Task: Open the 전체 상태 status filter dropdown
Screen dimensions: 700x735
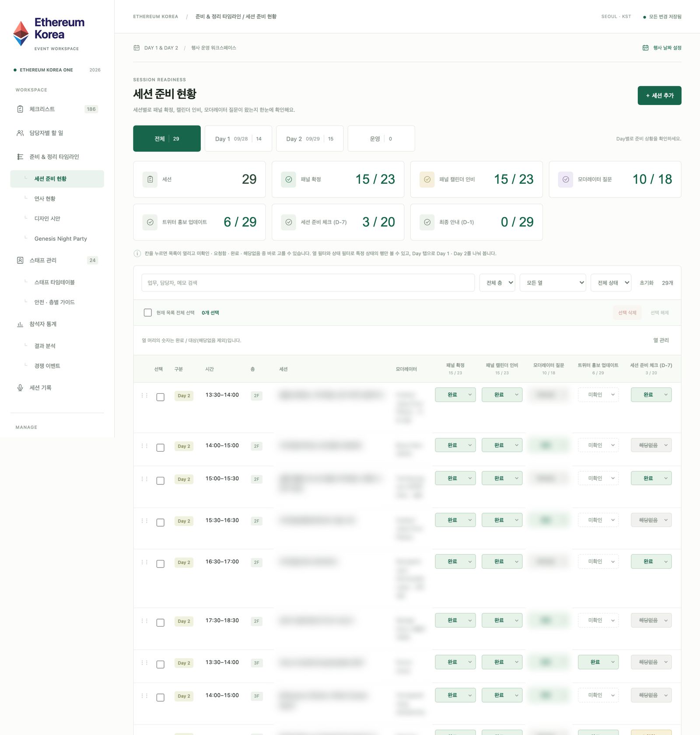Action: 611,283
